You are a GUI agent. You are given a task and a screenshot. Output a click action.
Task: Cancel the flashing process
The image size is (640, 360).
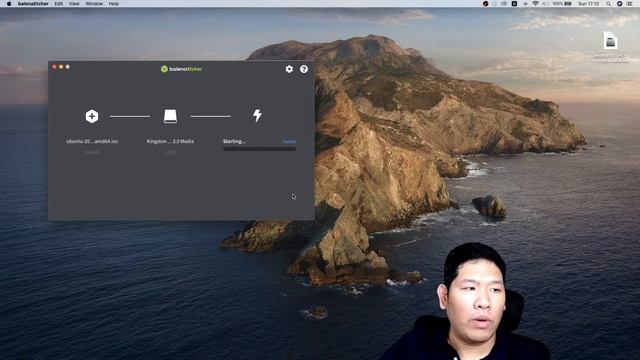[289, 142]
